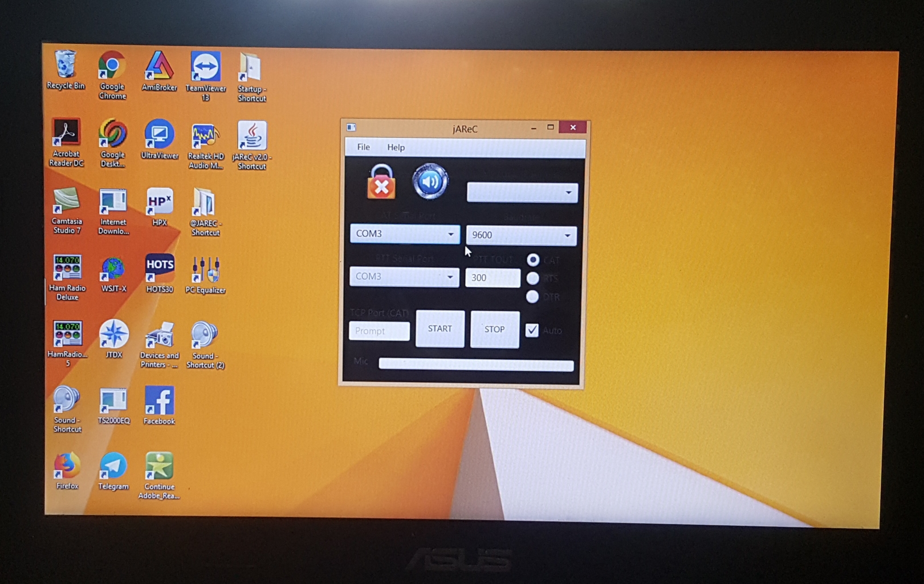Viewport: 924px width, 584px height.
Task: Click the blue speaker audio icon
Action: tap(430, 182)
